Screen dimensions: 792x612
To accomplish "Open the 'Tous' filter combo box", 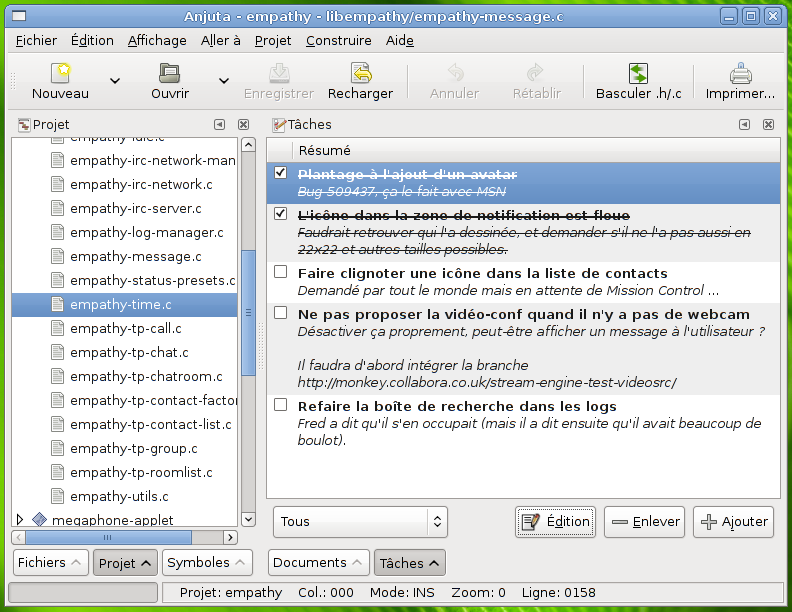I will (360, 521).
